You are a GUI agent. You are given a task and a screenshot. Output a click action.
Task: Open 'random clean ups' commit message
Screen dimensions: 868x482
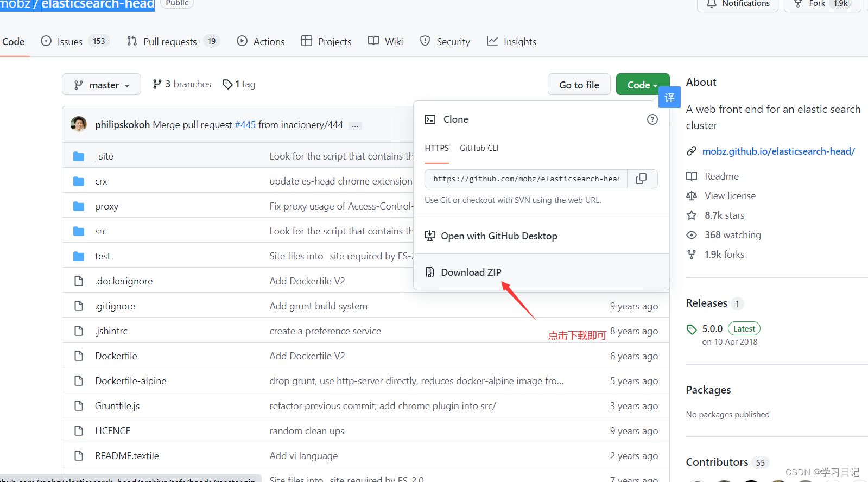(307, 431)
